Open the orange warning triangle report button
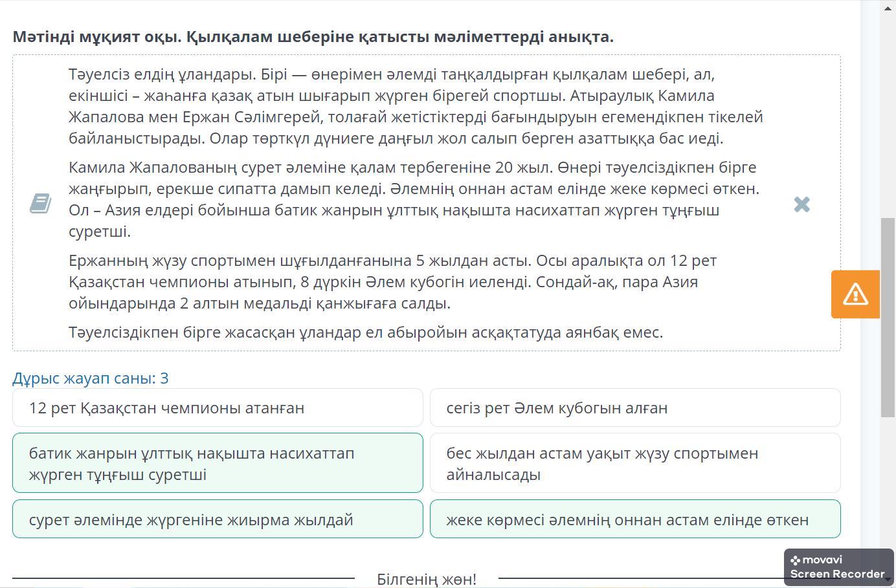Image resolution: width=896 pixels, height=588 pixels. (855, 294)
